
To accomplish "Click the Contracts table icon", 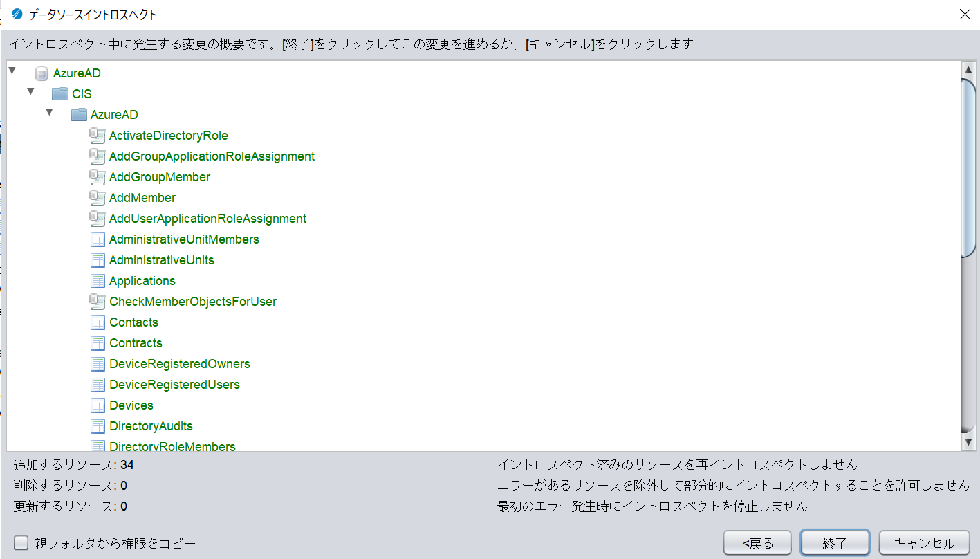I will tap(98, 343).
